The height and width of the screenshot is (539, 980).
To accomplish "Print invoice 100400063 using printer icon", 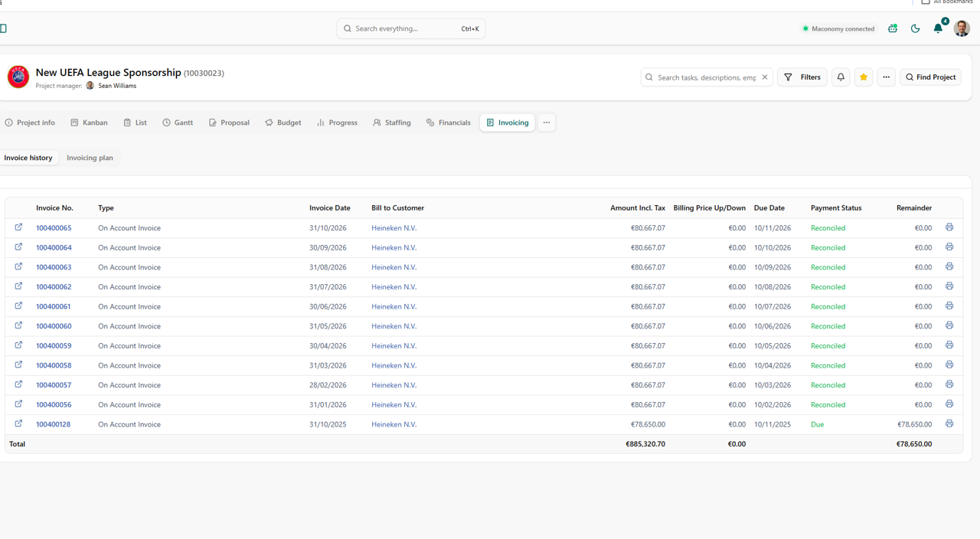I will pos(949,266).
